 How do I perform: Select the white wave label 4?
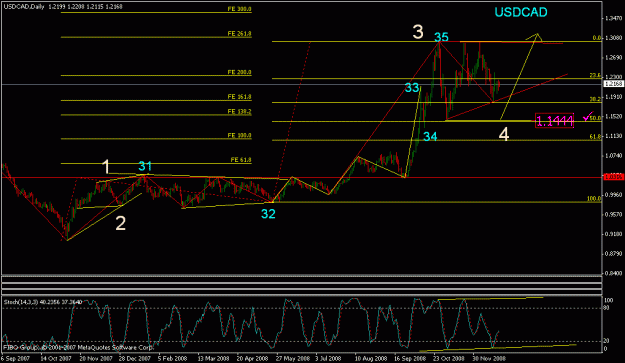(x=504, y=134)
